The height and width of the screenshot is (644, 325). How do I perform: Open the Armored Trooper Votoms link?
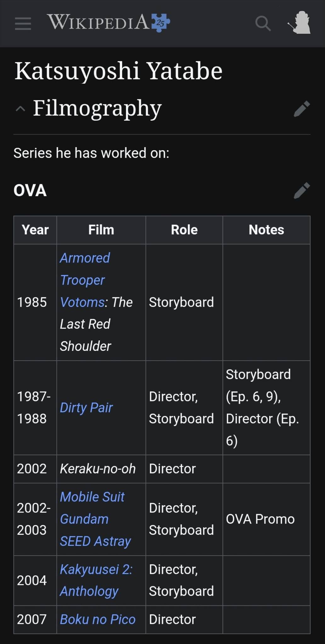click(85, 280)
